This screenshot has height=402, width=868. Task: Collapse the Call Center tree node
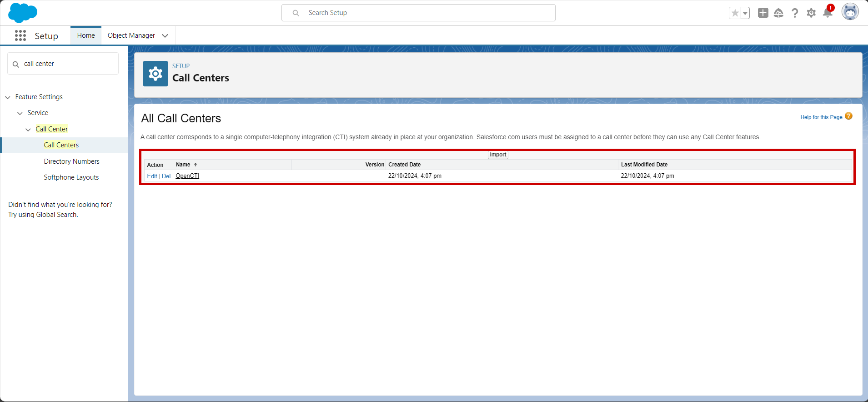[28, 130]
